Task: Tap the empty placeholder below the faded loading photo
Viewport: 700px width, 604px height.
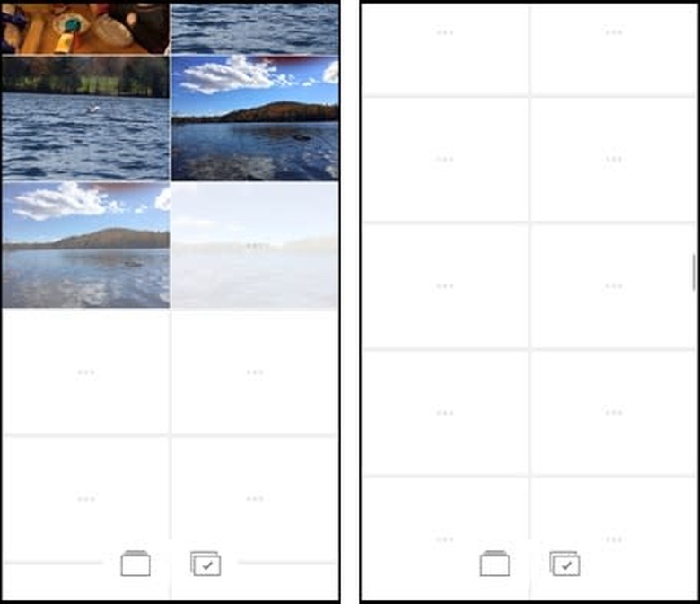Action: [x=255, y=372]
